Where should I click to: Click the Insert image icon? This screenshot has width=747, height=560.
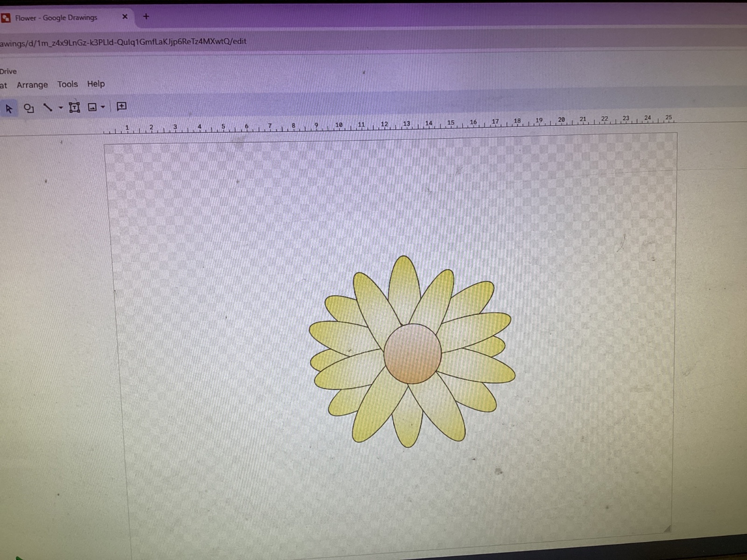(x=92, y=107)
